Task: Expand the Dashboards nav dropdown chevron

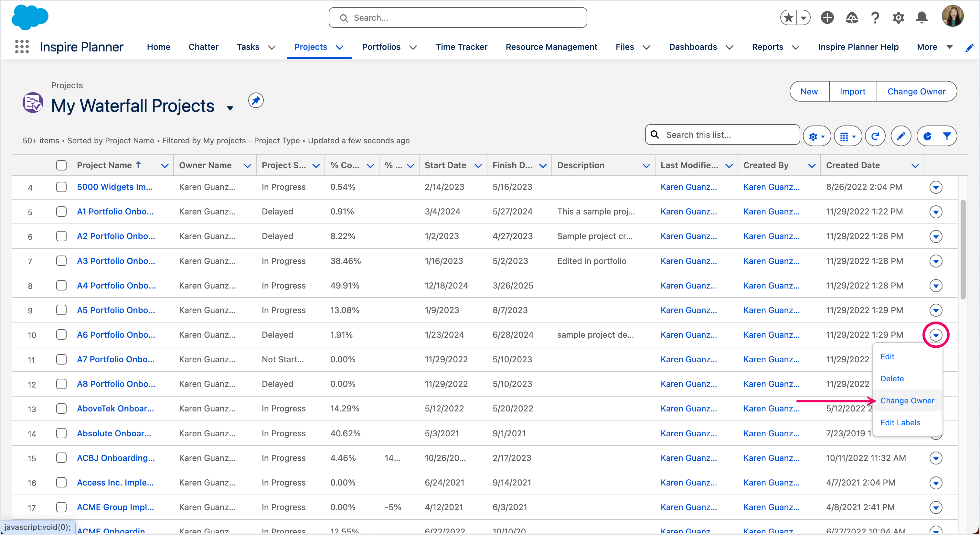Action: pyautogui.click(x=729, y=48)
